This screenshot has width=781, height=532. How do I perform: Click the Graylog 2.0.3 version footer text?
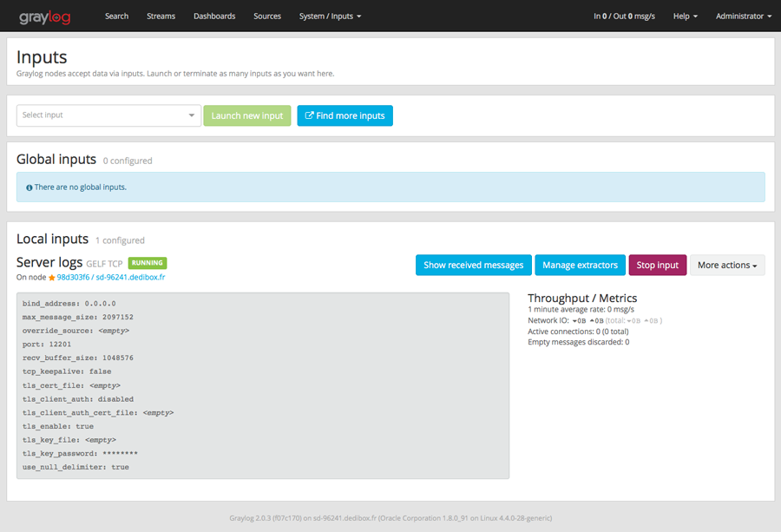click(x=390, y=518)
